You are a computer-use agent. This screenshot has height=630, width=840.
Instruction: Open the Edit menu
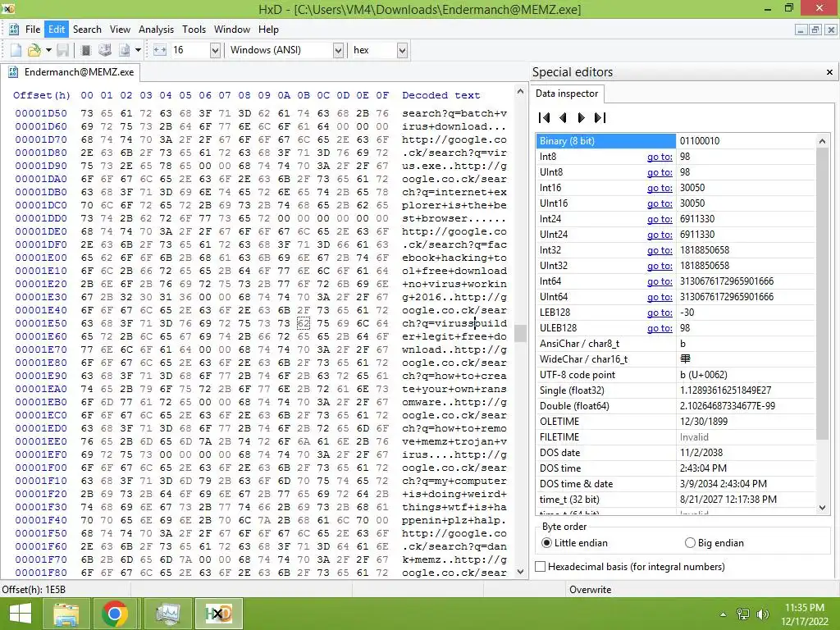pyautogui.click(x=57, y=30)
